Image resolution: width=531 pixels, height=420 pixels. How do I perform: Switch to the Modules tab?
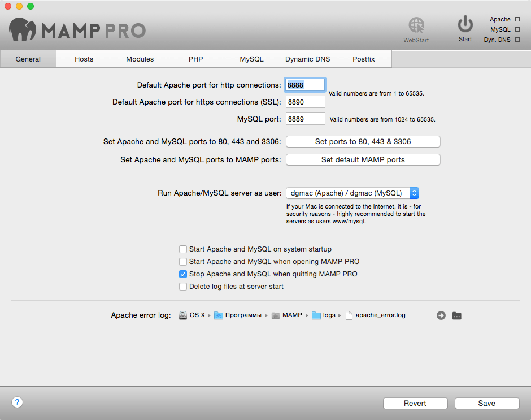140,59
